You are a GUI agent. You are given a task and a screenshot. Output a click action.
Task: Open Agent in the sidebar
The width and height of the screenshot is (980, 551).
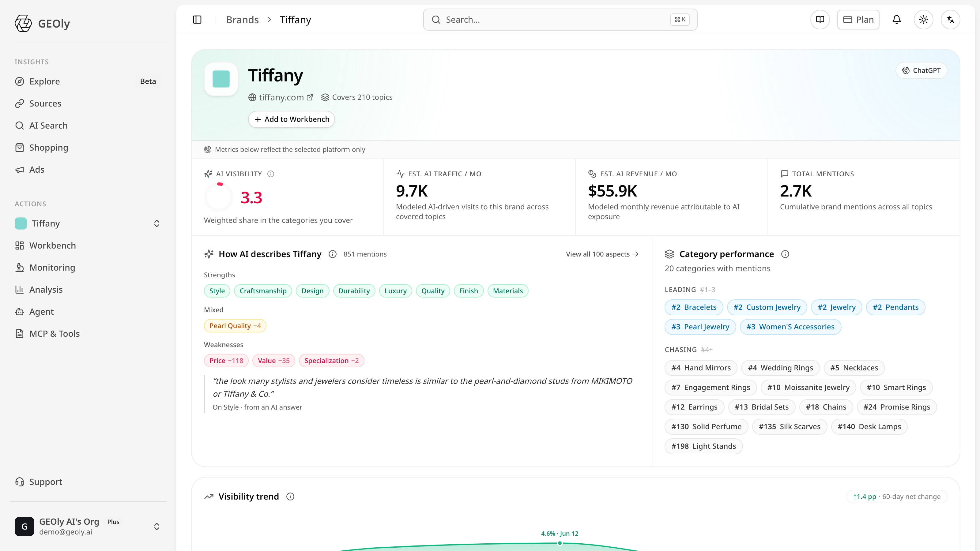point(88,312)
